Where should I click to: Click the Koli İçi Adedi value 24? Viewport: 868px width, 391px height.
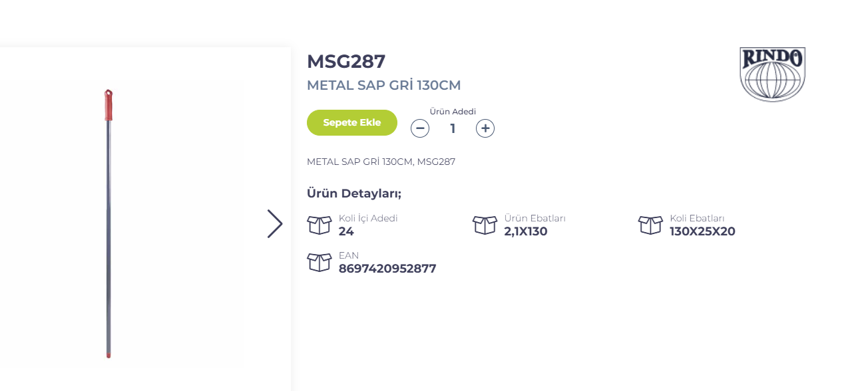tap(346, 231)
